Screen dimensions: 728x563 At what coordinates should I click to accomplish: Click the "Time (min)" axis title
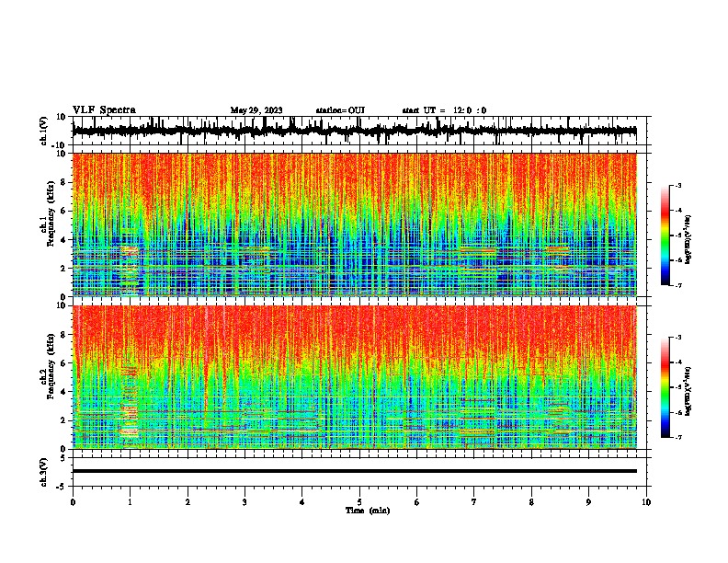(x=368, y=511)
